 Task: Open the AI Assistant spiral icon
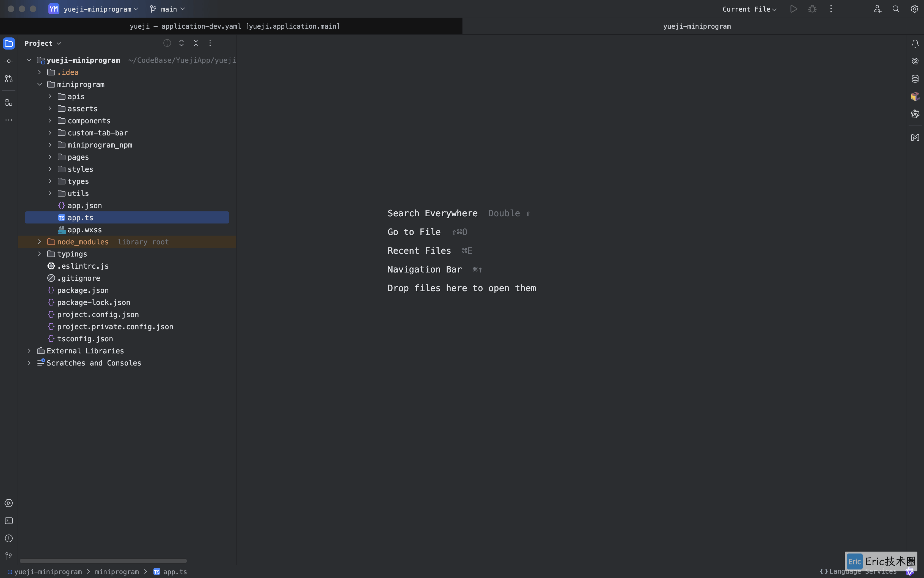915,61
